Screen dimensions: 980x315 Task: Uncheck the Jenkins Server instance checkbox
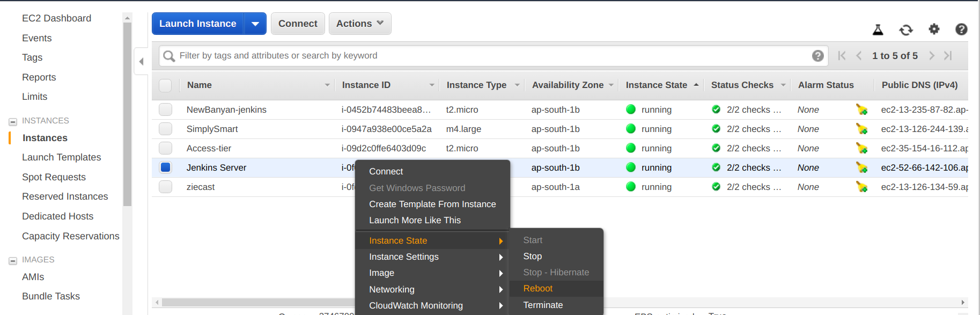click(x=166, y=167)
